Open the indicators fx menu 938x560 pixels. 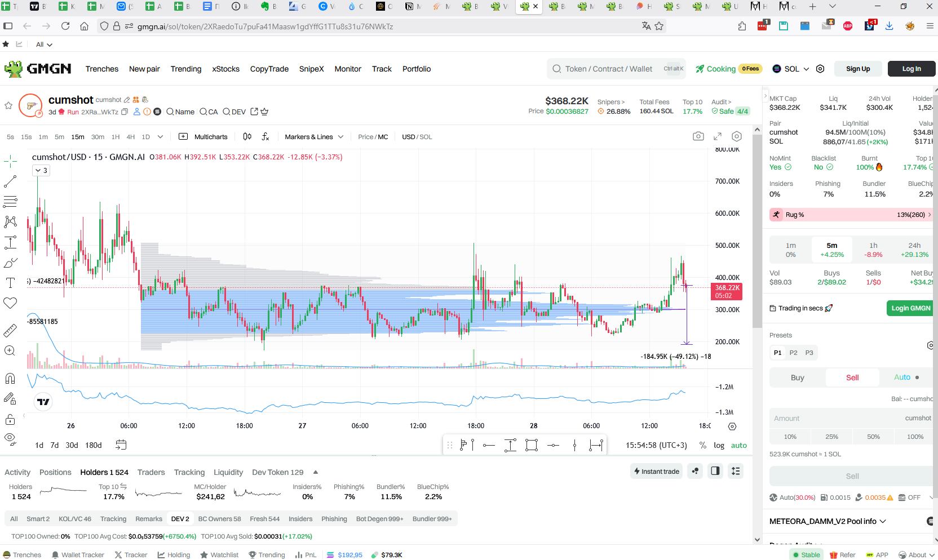point(266,136)
